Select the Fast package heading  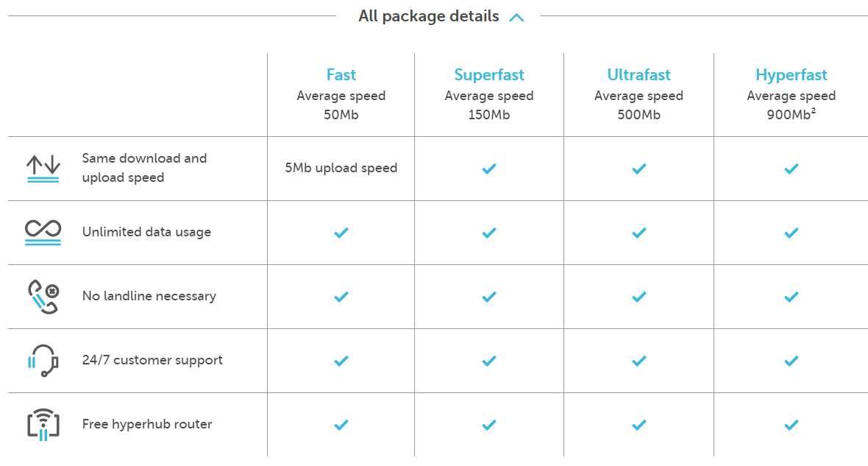pyautogui.click(x=341, y=75)
